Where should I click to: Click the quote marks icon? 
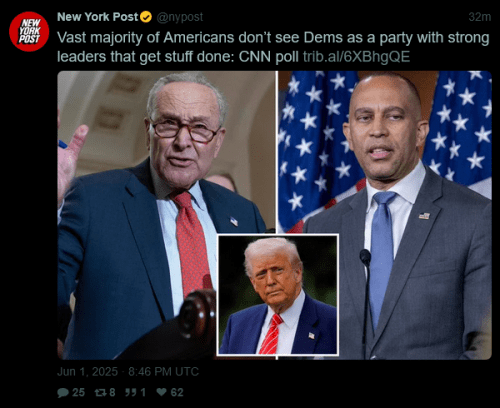(x=131, y=392)
